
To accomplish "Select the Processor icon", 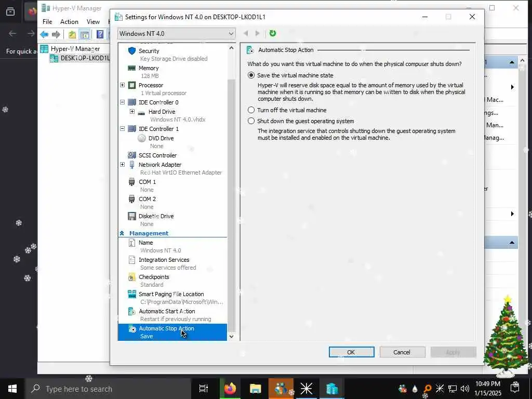I will click(132, 85).
